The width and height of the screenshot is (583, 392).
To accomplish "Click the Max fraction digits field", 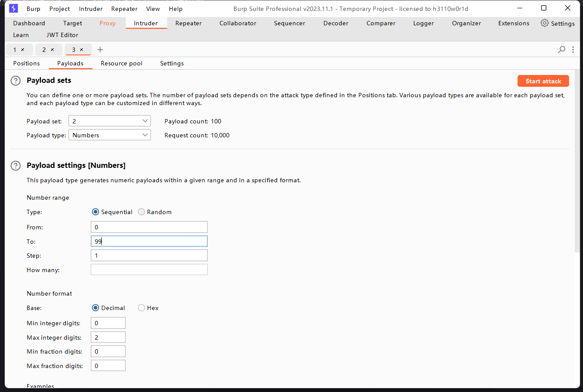I will coord(108,365).
